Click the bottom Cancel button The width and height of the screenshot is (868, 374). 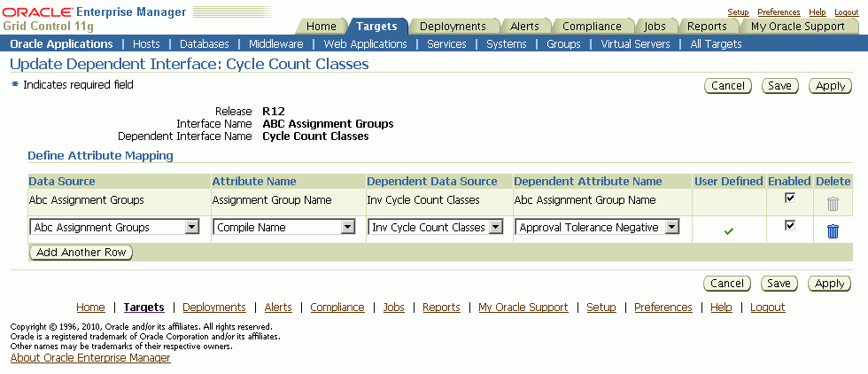pos(727,284)
